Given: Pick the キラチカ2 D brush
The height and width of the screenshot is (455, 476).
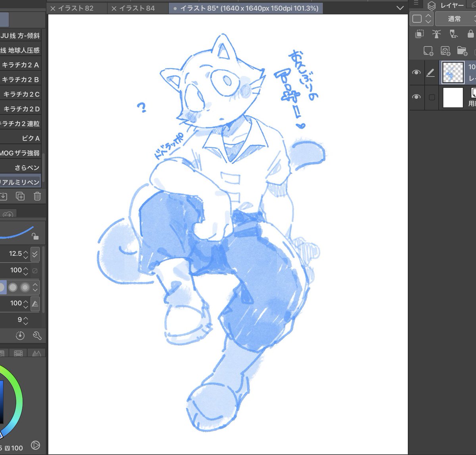Looking at the screenshot, I should coord(20,109).
